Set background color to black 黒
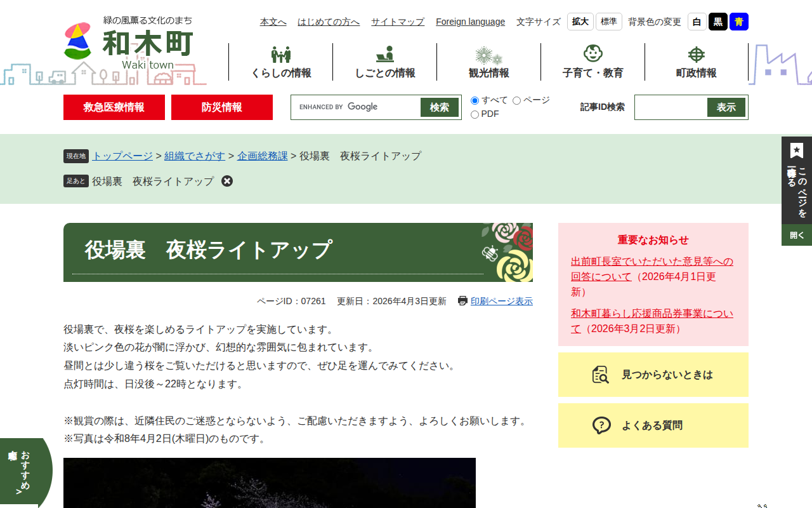The image size is (812, 508). (718, 22)
